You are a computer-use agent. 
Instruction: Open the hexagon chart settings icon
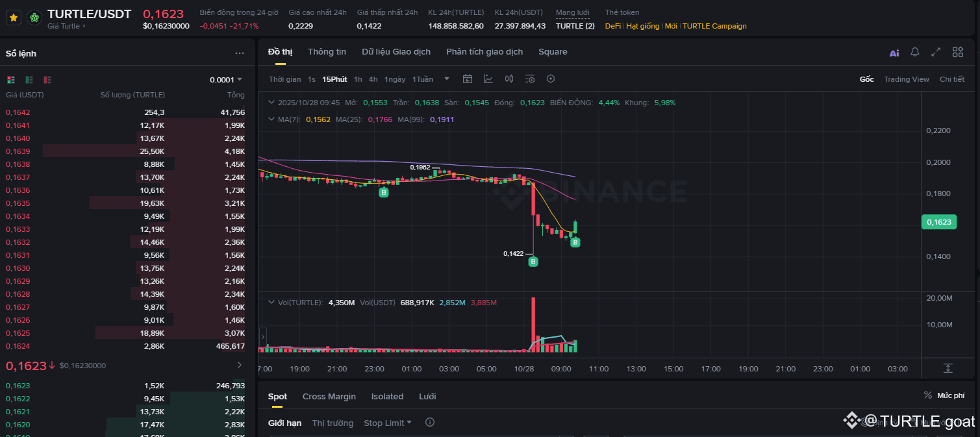pyautogui.click(x=551, y=79)
